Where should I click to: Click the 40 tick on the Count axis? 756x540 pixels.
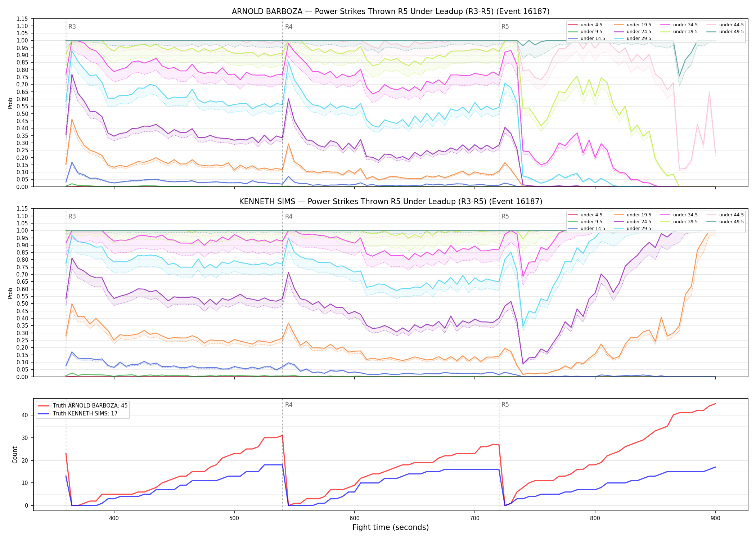(25, 415)
